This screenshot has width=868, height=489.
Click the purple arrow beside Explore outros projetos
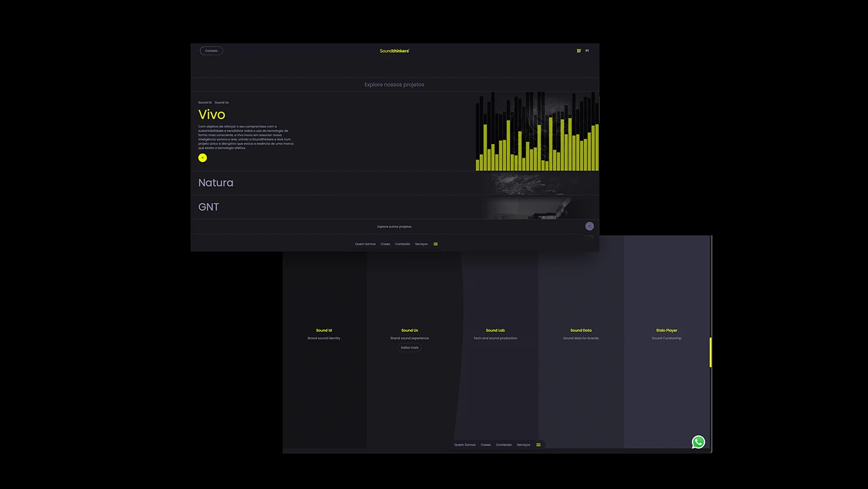589,227
